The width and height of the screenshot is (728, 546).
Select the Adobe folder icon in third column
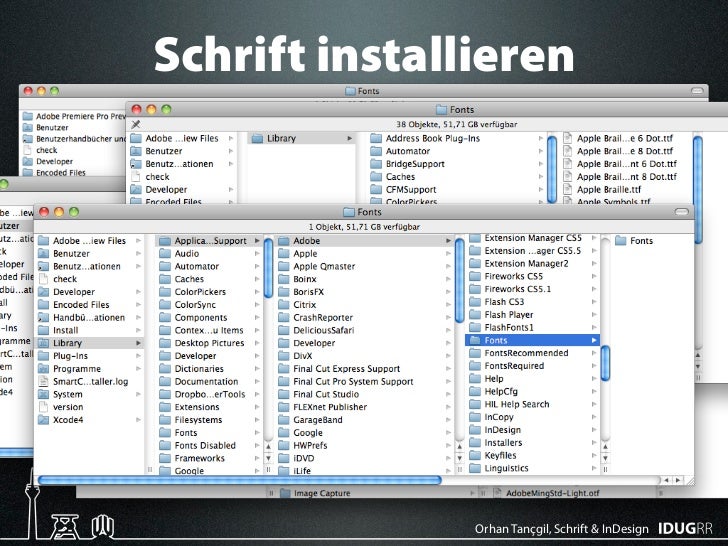point(283,241)
